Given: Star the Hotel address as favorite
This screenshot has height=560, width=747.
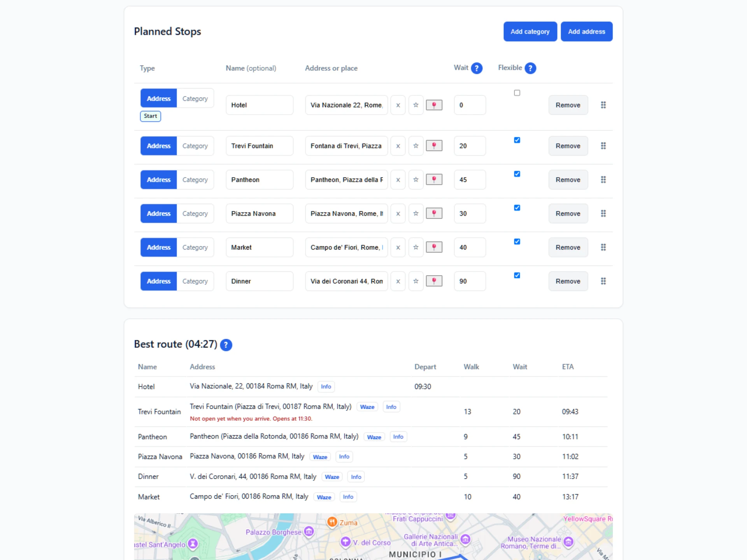Looking at the screenshot, I should coord(416,105).
